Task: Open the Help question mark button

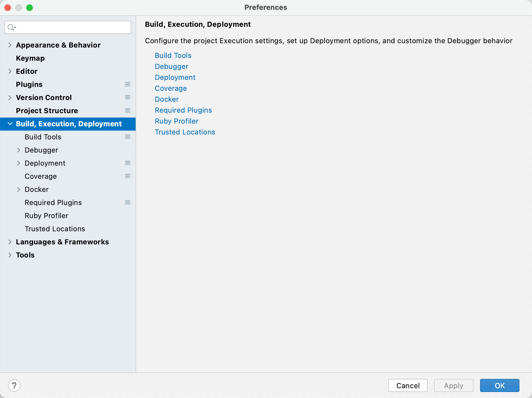Action: (14, 385)
